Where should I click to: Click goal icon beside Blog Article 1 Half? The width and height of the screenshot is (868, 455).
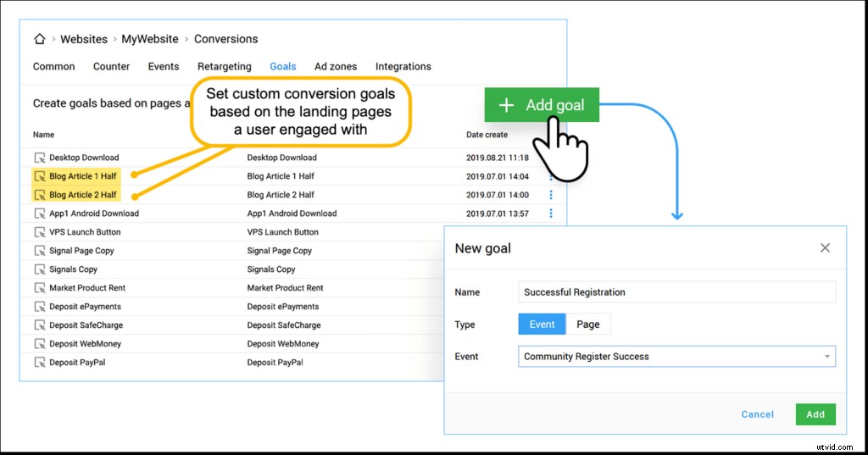point(40,176)
